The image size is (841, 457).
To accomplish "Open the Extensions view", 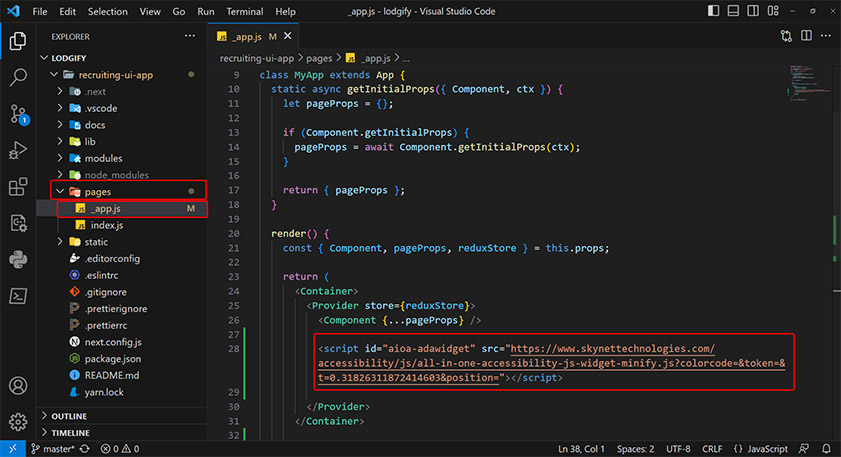I will coord(18,187).
